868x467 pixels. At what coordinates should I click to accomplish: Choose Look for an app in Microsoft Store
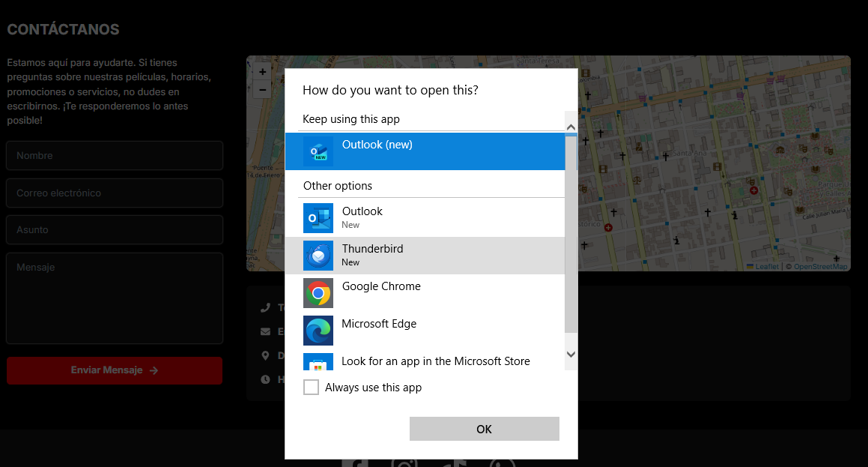click(x=435, y=361)
